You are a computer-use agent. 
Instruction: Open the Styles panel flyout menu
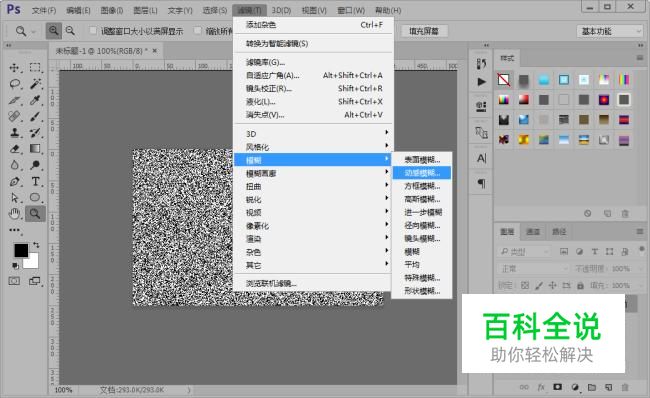640,58
